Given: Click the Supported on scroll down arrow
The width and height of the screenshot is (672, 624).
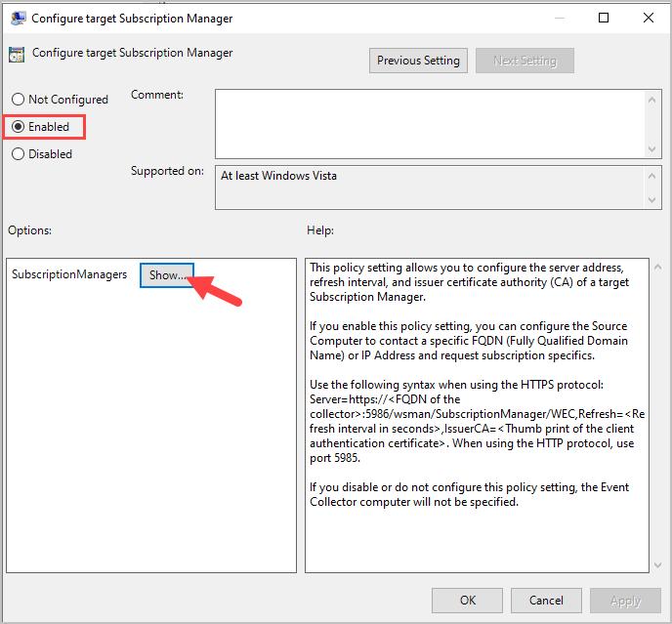Looking at the screenshot, I should click(652, 200).
